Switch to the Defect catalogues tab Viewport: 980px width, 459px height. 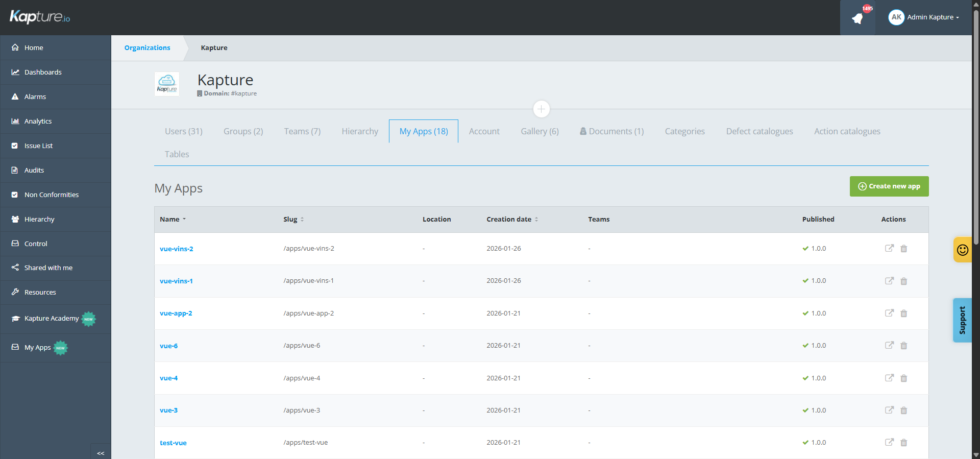pos(759,131)
